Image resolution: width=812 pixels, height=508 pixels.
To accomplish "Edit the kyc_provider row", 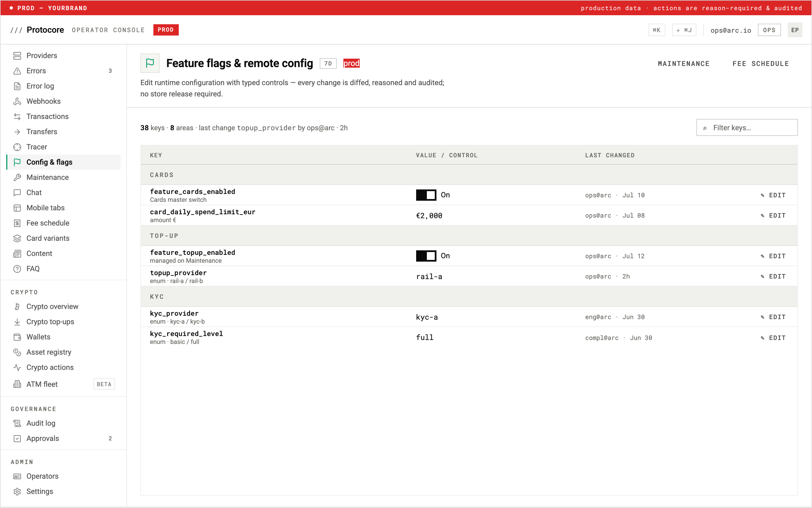I will click(773, 317).
